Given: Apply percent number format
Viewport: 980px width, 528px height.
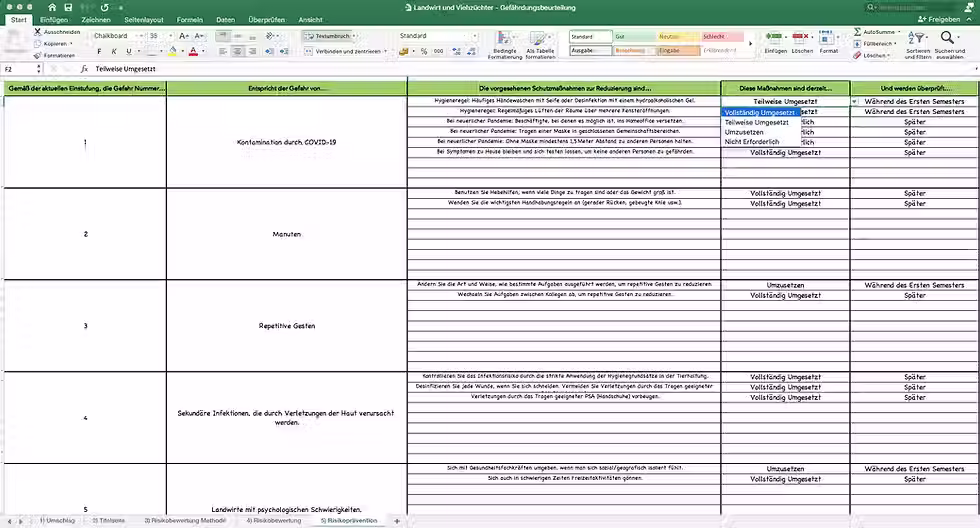Looking at the screenshot, I should coord(424,51).
